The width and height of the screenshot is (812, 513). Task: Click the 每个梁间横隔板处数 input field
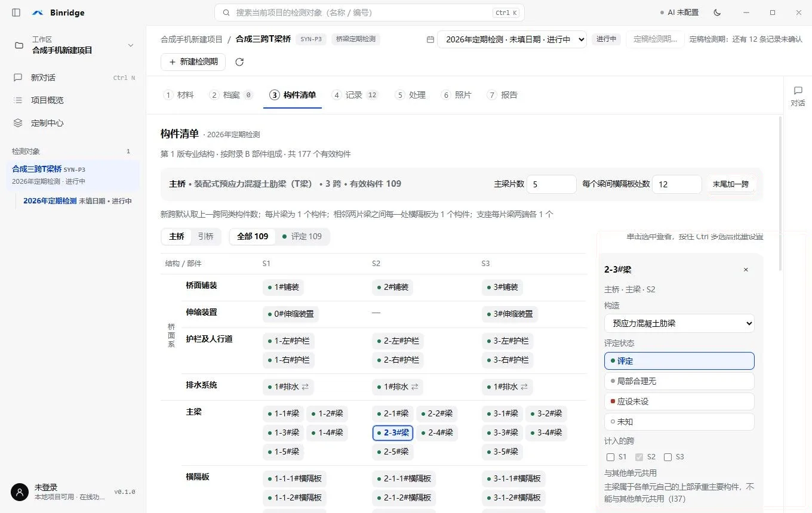pos(676,184)
